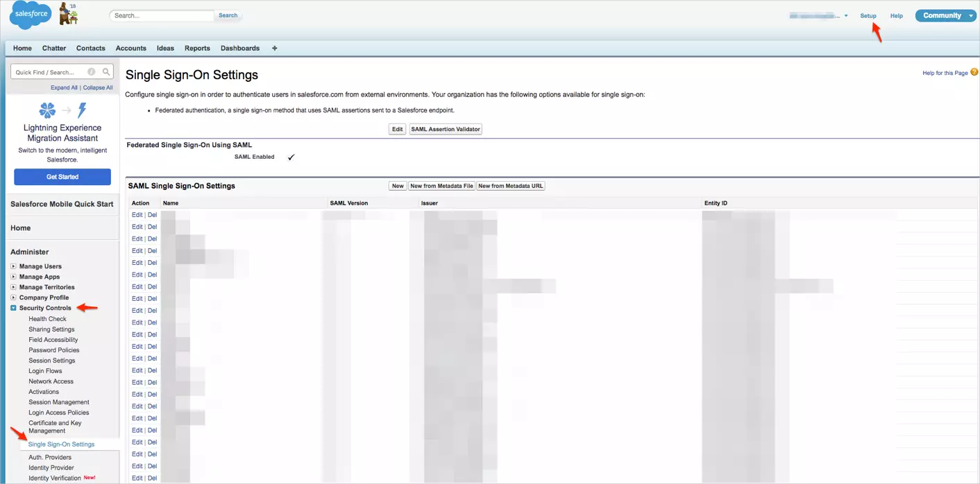
Task: Click inside the top Search input field
Action: [161, 15]
